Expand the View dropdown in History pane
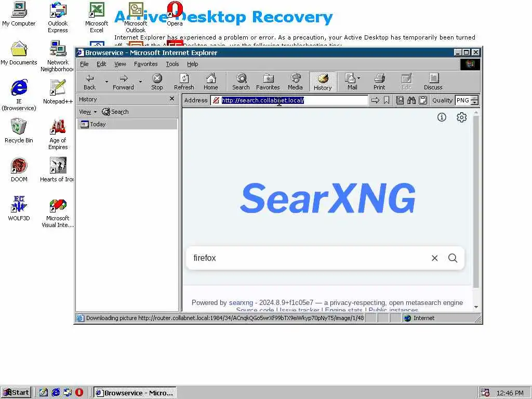Viewport: 532px width, 399px height. click(87, 112)
